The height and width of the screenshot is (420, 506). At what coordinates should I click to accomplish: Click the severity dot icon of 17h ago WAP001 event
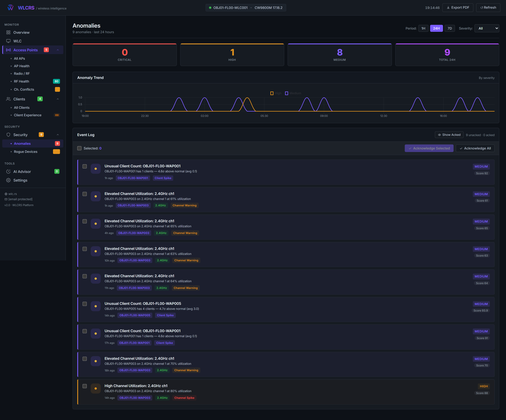[96, 334]
